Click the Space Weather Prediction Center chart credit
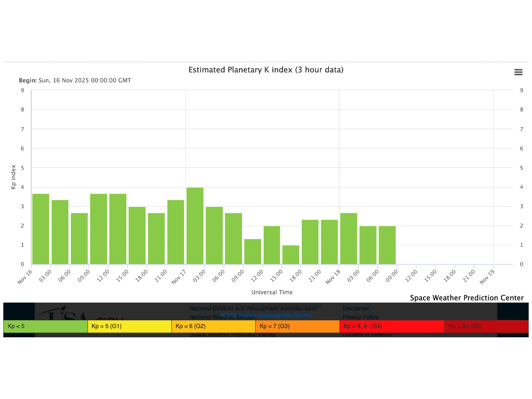Image resolution: width=532 pixels, height=399 pixels. pyautogui.click(x=467, y=298)
